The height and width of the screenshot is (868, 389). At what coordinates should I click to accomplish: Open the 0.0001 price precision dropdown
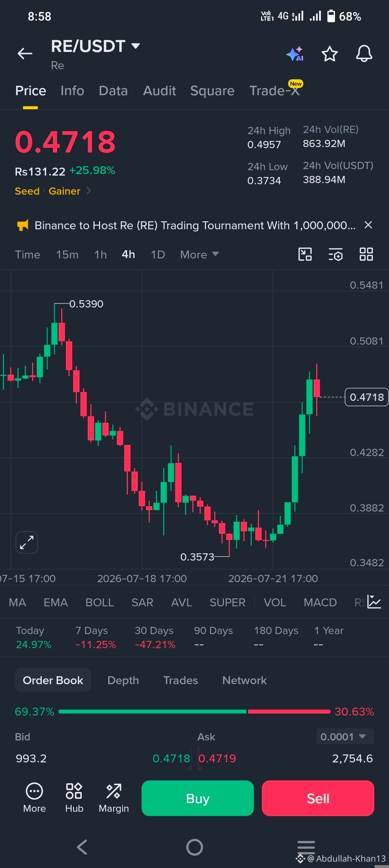[345, 736]
